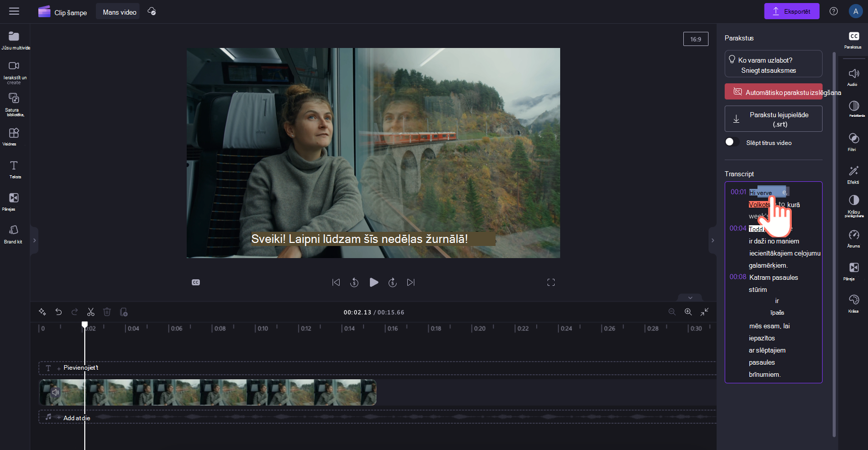Click the timeline playhead handle
The height and width of the screenshot is (450, 868).
[x=85, y=325]
